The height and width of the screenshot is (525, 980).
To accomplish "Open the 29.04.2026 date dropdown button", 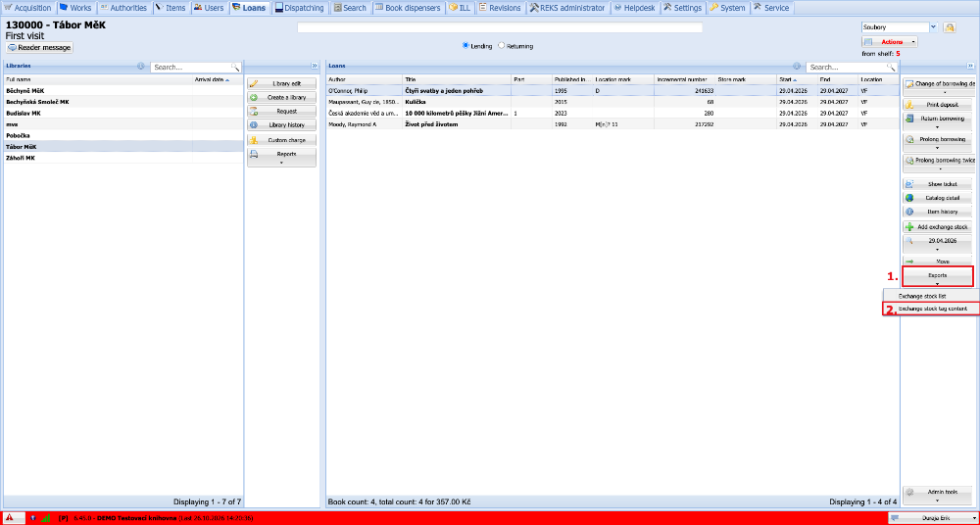I will coord(938,244).
